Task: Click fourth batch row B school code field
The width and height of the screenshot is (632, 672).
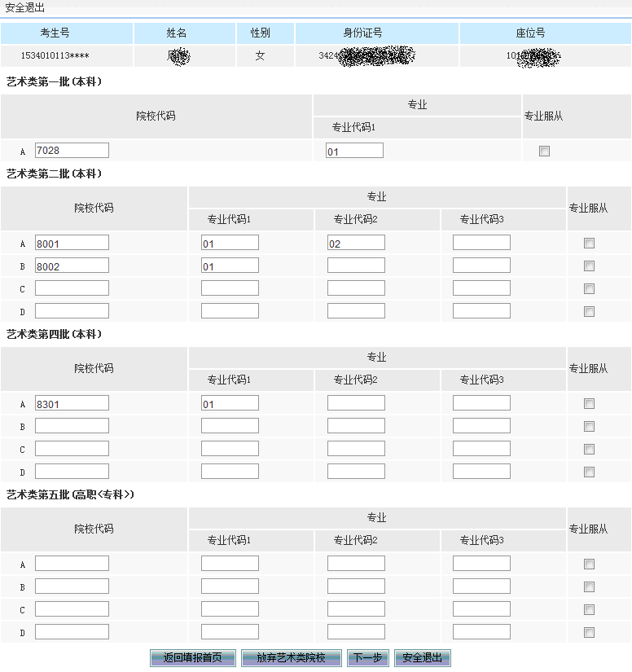Action: [x=72, y=425]
